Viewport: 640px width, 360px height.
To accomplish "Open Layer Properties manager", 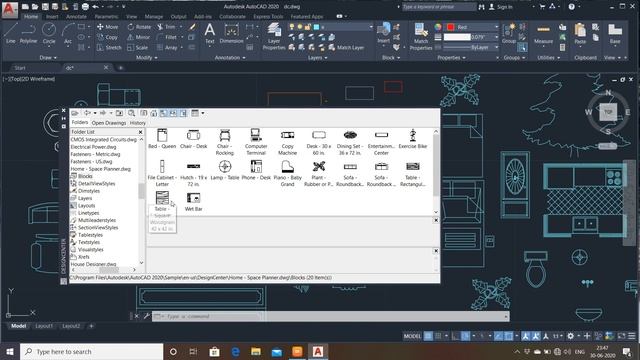I will point(274,37).
